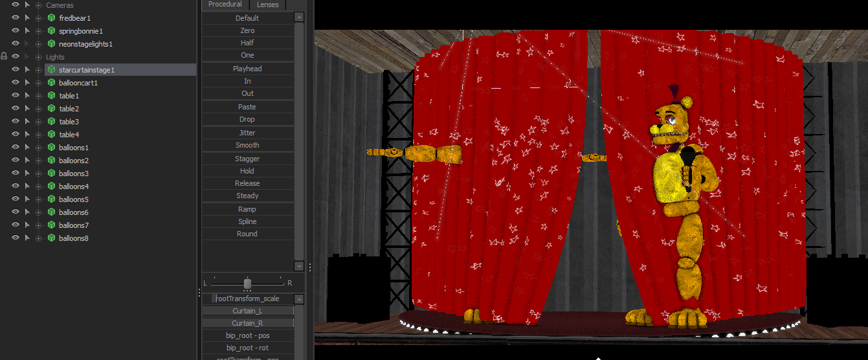Apply the Jitter preset

pyautogui.click(x=247, y=133)
